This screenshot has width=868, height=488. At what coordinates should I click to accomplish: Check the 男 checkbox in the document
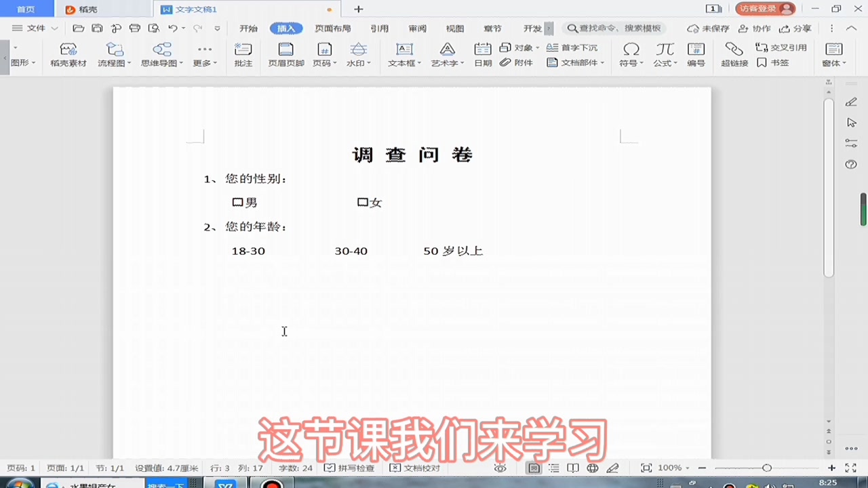point(237,202)
